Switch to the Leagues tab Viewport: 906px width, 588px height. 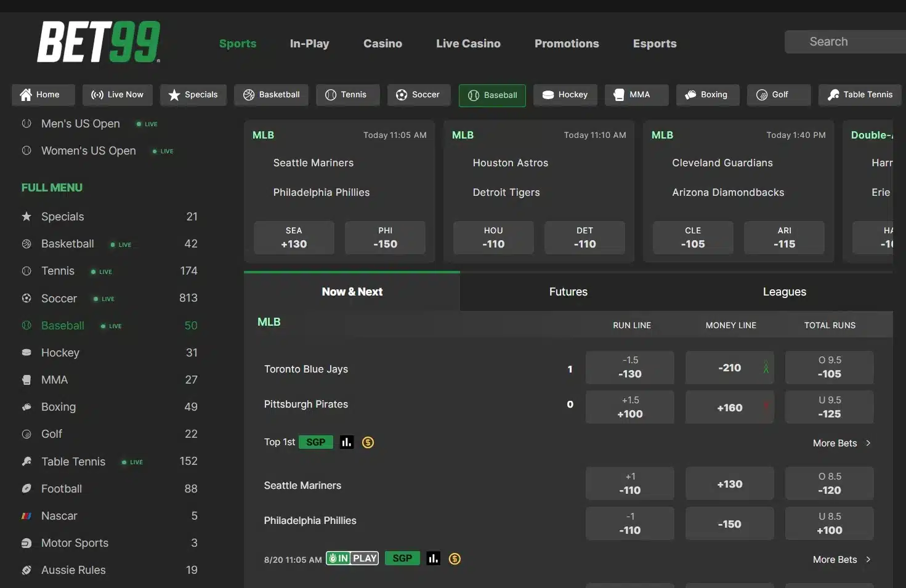pos(784,292)
